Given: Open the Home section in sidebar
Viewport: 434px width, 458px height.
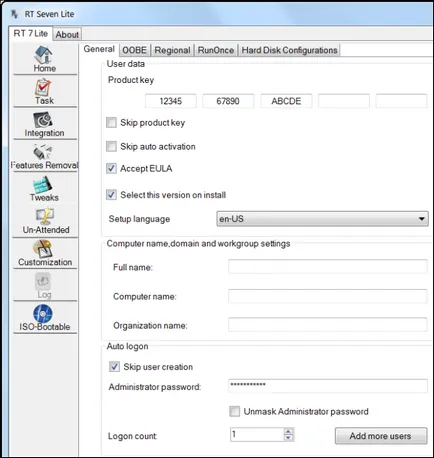Looking at the screenshot, I should (x=45, y=59).
